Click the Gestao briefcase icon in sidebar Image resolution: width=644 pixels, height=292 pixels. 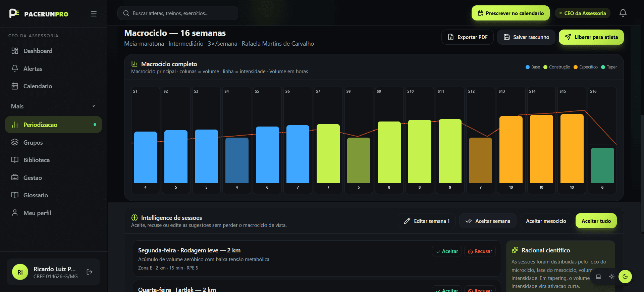(x=15, y=178)
